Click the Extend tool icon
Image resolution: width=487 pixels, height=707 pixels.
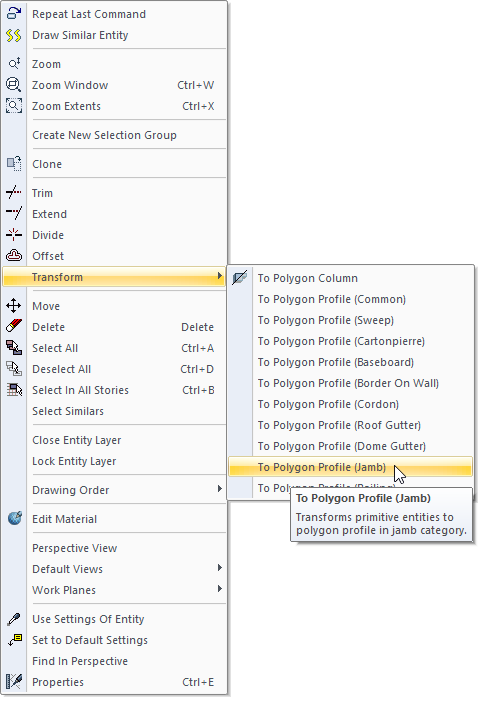[x=14, y=214]
